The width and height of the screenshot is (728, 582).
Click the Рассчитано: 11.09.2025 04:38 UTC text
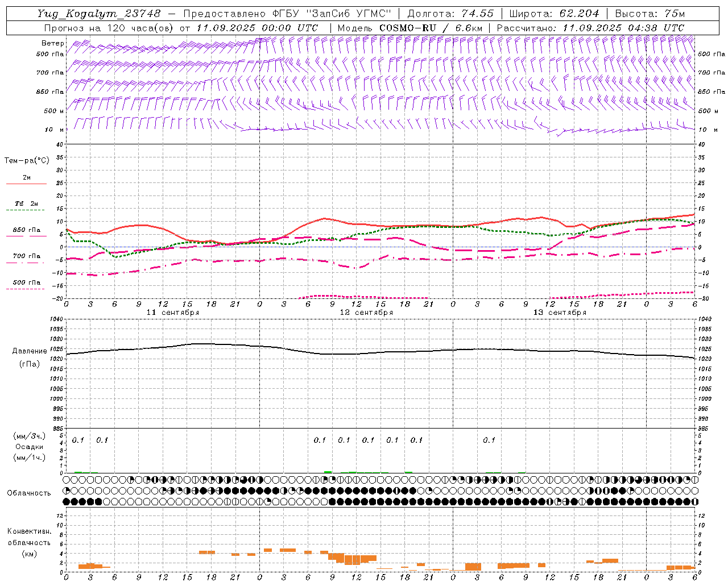590,28
